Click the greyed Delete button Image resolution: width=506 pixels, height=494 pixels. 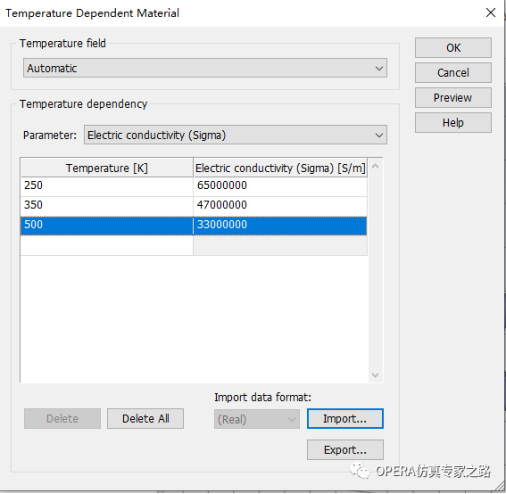tap(62, 419)
